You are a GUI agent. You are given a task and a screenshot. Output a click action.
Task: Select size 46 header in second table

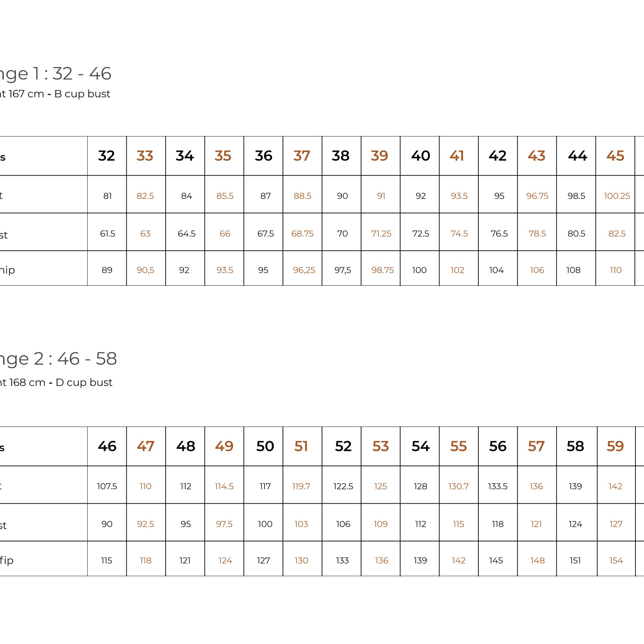[x=107, y=446]
